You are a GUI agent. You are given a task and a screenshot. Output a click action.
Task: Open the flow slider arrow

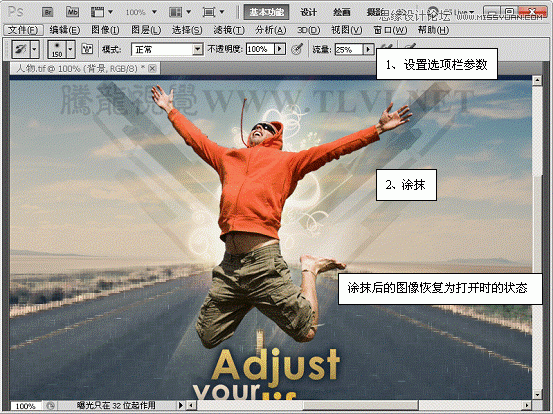[369, 49]
